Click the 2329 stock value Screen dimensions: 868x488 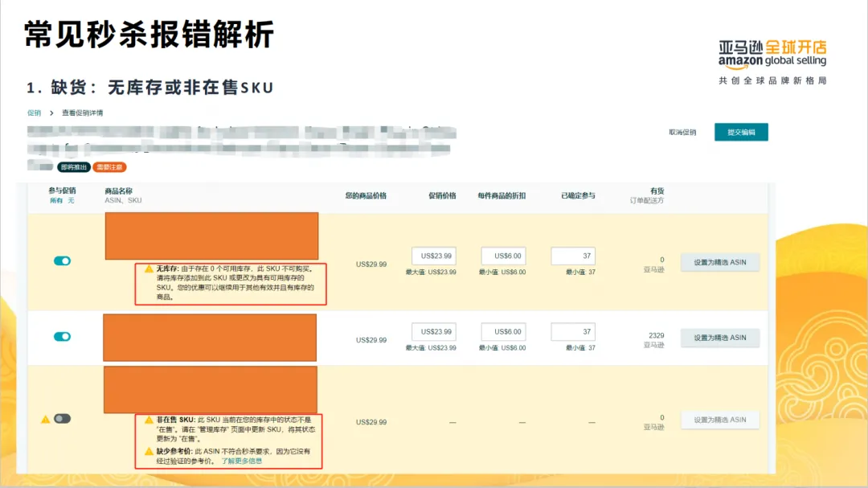point(656,336)
